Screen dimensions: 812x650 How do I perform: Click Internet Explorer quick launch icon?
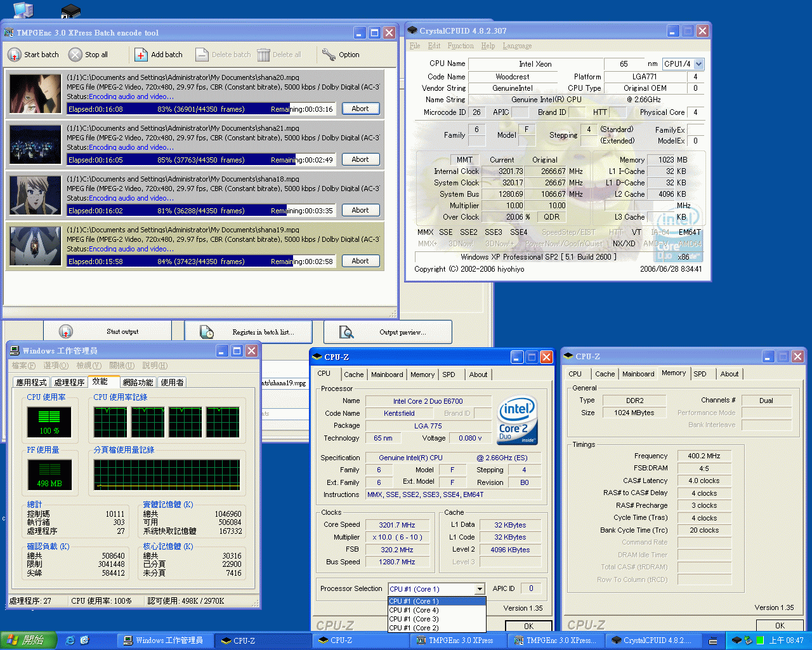(x=70, y=640)
